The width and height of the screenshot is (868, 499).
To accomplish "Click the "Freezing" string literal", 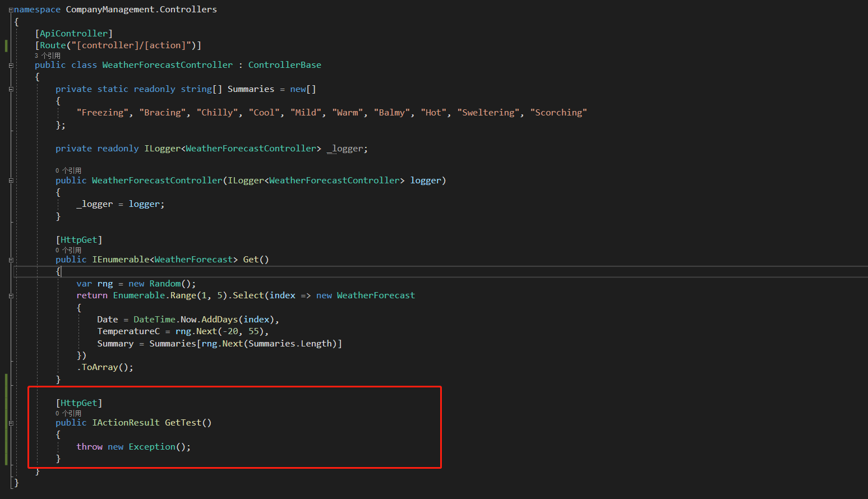I will click(x=103, y=113).
